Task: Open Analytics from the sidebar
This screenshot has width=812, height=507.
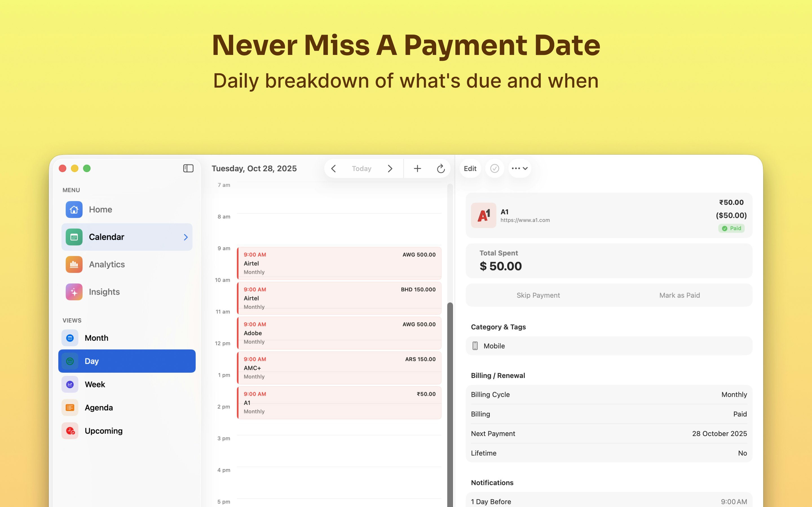Action: (107, 264)
